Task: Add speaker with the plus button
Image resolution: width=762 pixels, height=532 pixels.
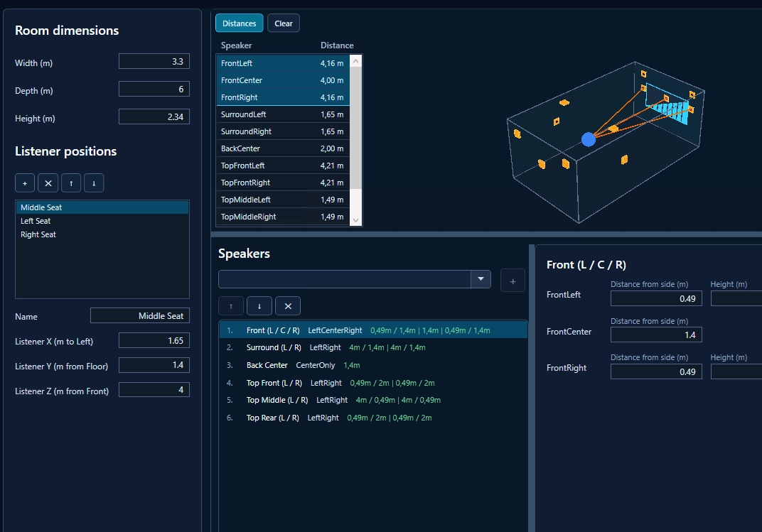Action: click(x=513, y=281)
